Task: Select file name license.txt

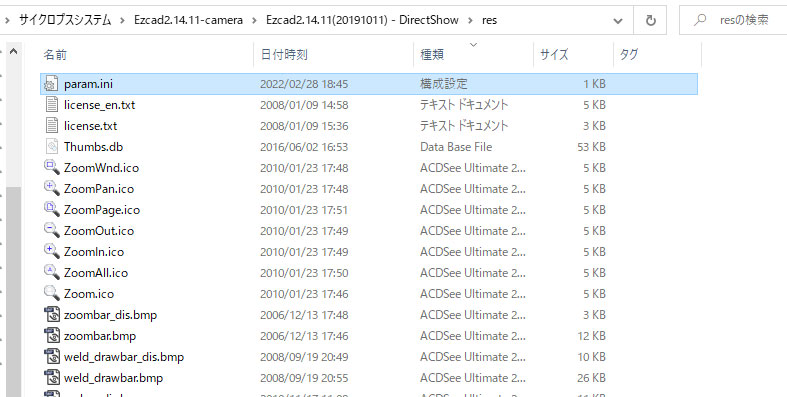Action: click(x=90, y=126)
